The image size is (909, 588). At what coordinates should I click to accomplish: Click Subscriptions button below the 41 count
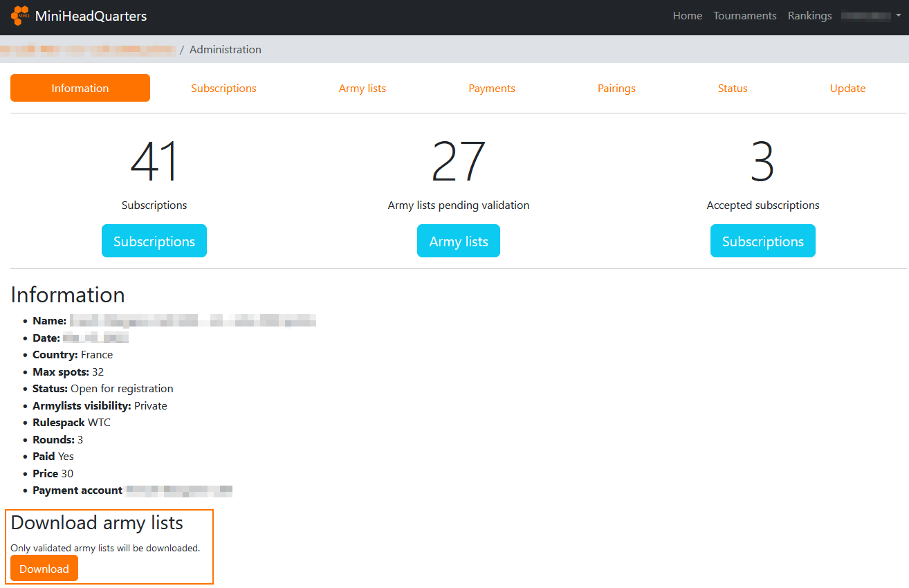[x=154, y=241]
